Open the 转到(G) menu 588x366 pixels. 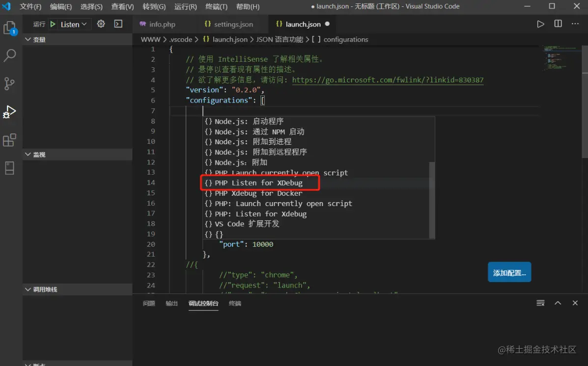click(x=154, y=6)
